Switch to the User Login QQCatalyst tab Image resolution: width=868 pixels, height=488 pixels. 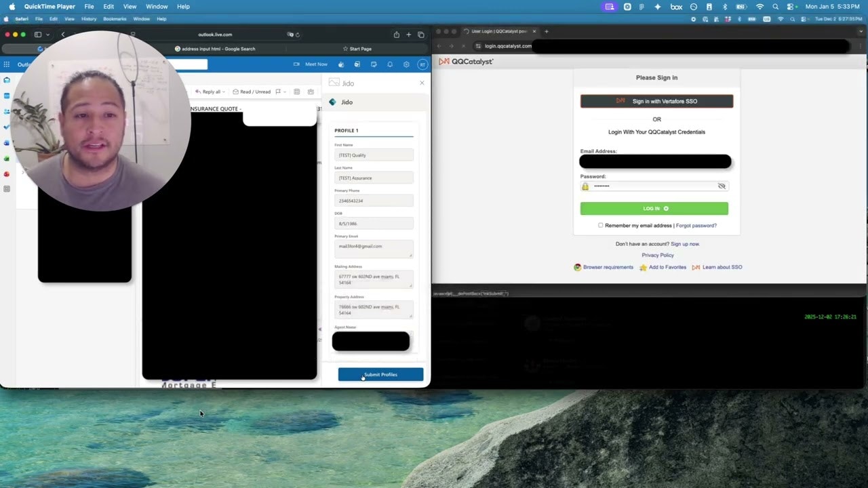(x=499, y=31)
